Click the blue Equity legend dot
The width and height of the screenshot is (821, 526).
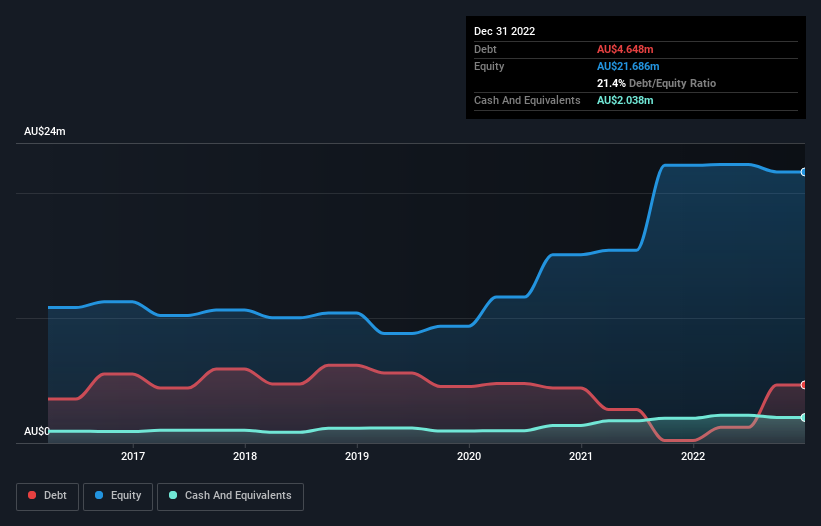99,495
